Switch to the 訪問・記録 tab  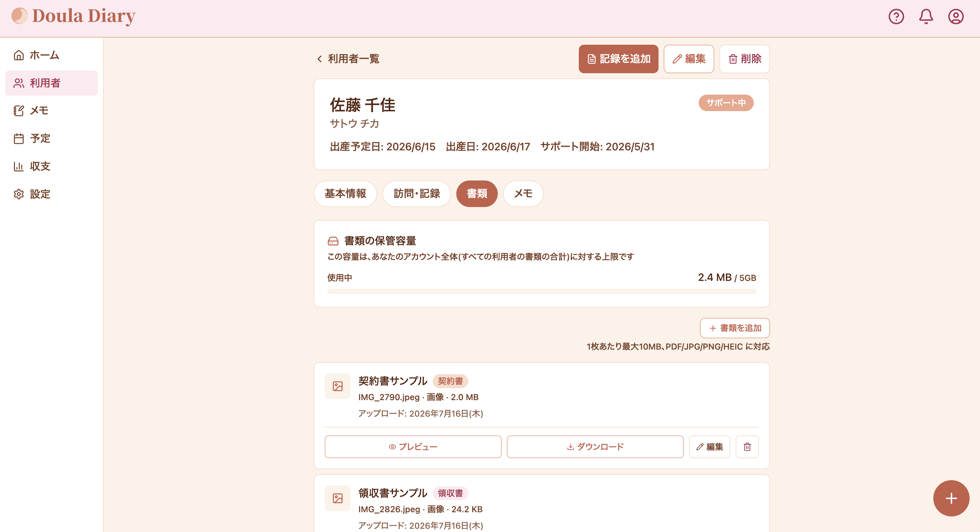tap(416, 193)
